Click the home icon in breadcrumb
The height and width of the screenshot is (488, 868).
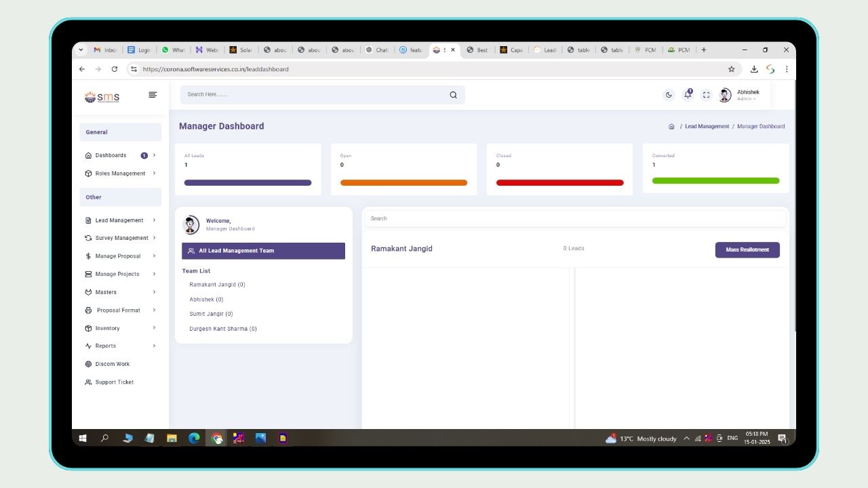pyautogui.click(x=671, y=127)
